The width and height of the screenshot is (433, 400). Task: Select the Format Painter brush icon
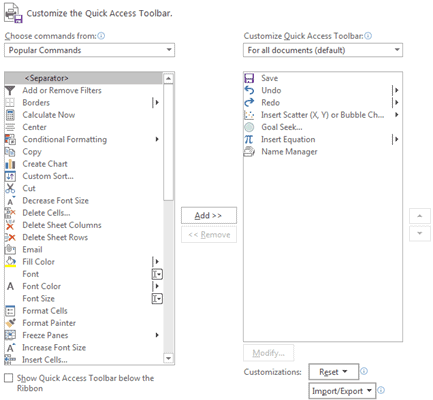11,323
